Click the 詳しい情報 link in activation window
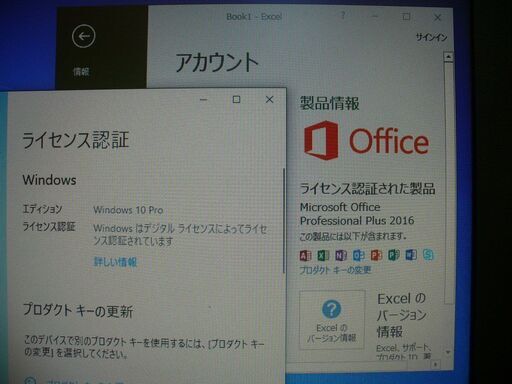 tap(115, 262)
